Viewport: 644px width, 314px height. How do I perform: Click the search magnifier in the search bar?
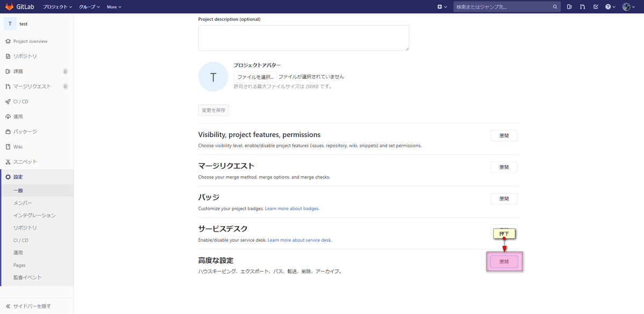(x=555, y=6)
